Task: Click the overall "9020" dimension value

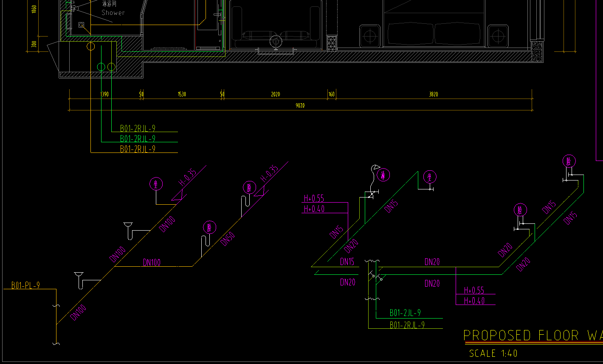Action: click(x=300, y=105)
